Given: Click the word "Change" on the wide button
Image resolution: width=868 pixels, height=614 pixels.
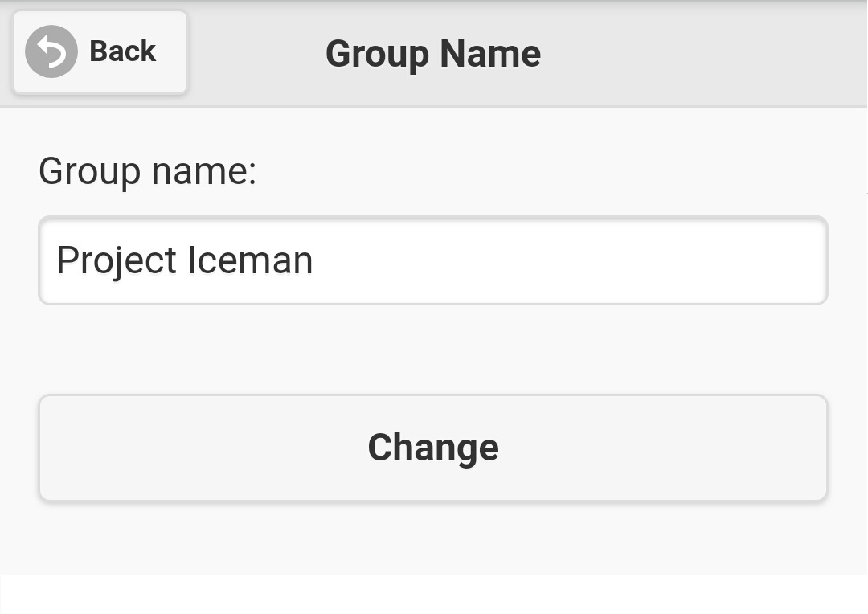Looking at the screenshot, I should (433, 448).
